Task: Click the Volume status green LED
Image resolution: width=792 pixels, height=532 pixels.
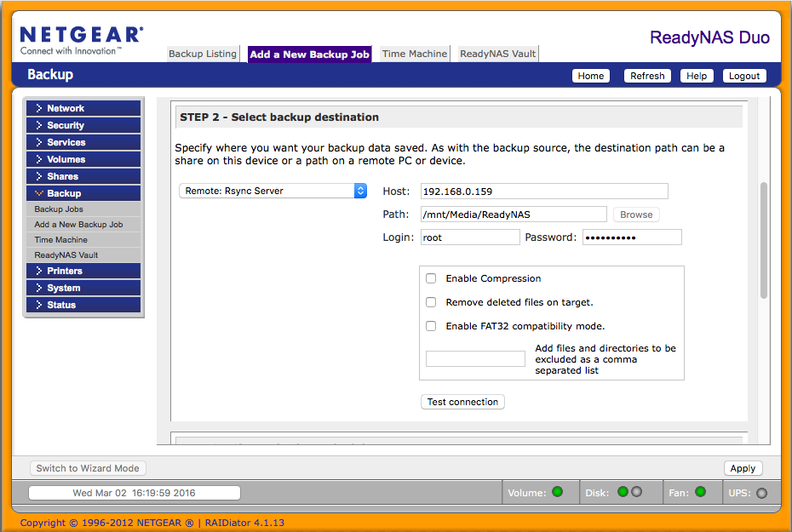Action: 558,492
